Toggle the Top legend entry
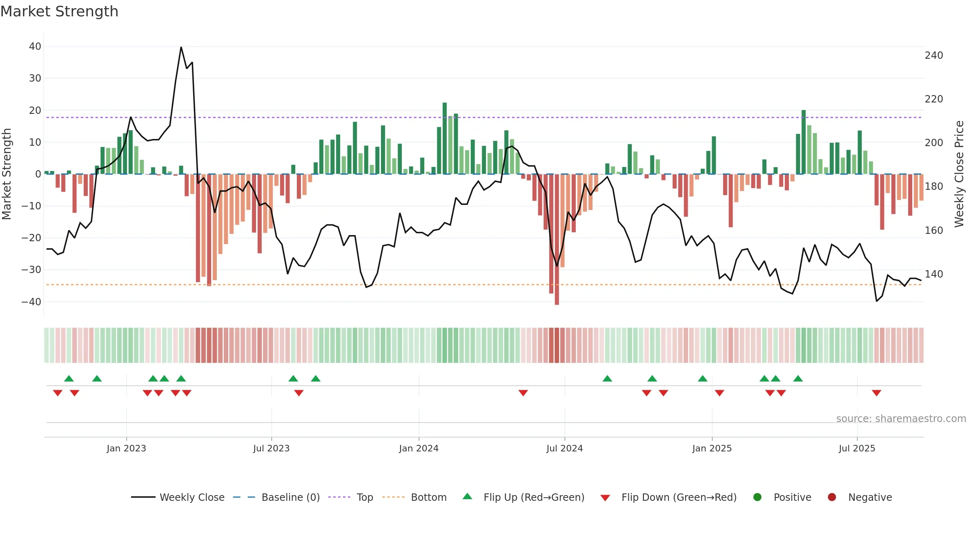Screen dimensions: 980x551 (350, 497)
